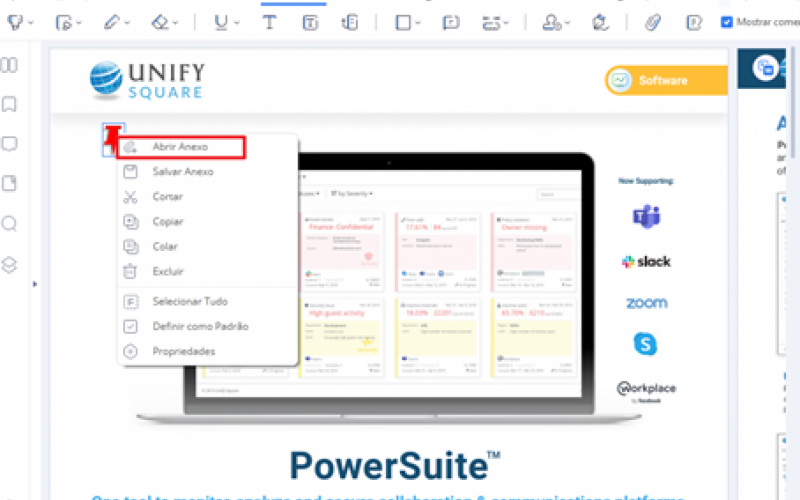Open the measurement tool dropdown arrow
Screen dimensions: 800x500
pos(506,22)
